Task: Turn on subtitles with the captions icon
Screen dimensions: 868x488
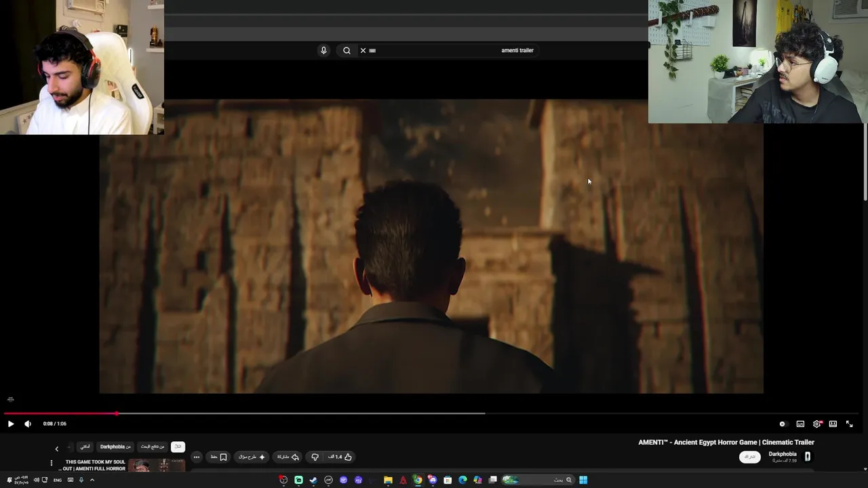Action: click(800, 424)
